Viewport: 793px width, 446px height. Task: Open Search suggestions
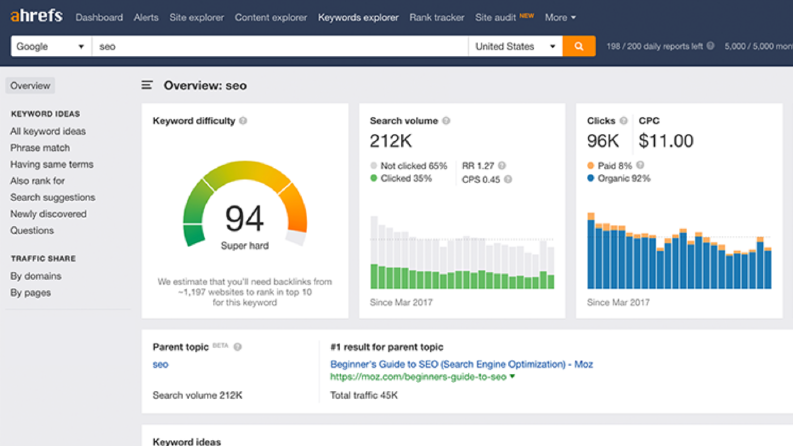(x=53, y=197)
